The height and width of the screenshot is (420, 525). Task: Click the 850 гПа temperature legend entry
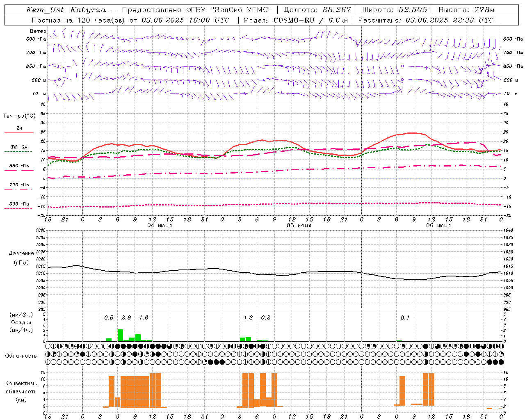[19, 166]
